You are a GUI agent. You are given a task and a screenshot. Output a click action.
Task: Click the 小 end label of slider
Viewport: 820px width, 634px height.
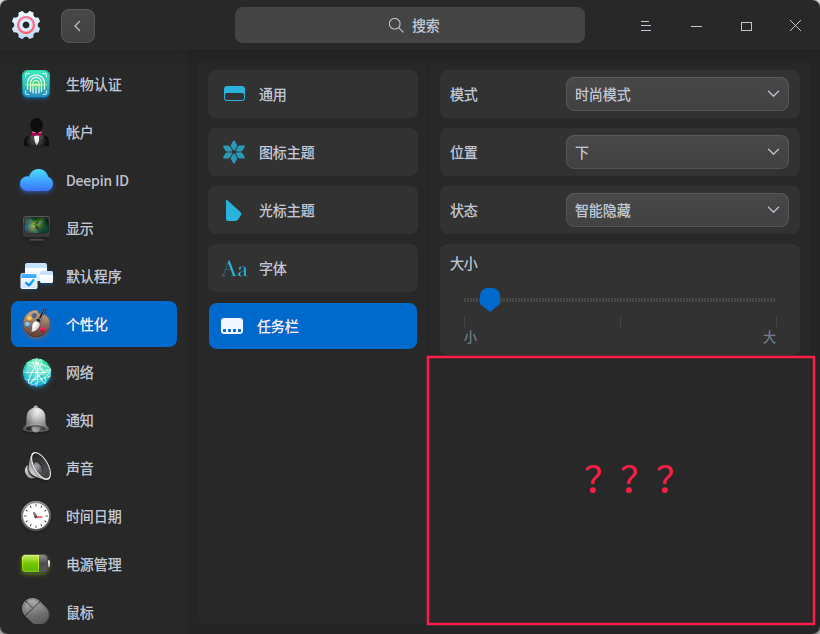tap(470, 337)
